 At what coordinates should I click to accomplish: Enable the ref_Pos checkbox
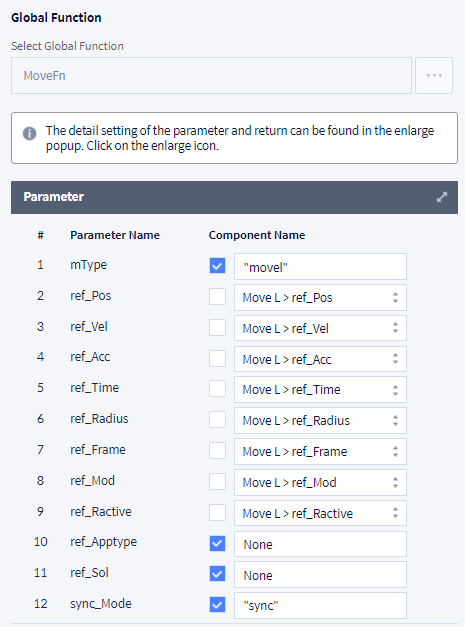click(218, 297)
